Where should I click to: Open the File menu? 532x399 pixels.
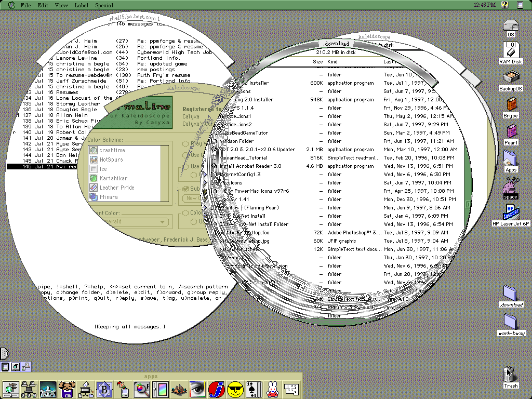click(x=25, y=5)
